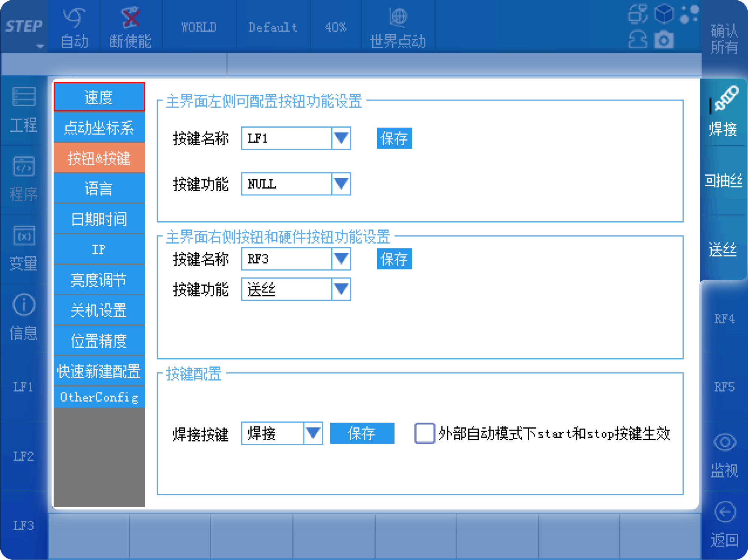The width and height of the screenshot is (748, 560).
Task: Open the 程序 program panel
Action: (24, 180)
